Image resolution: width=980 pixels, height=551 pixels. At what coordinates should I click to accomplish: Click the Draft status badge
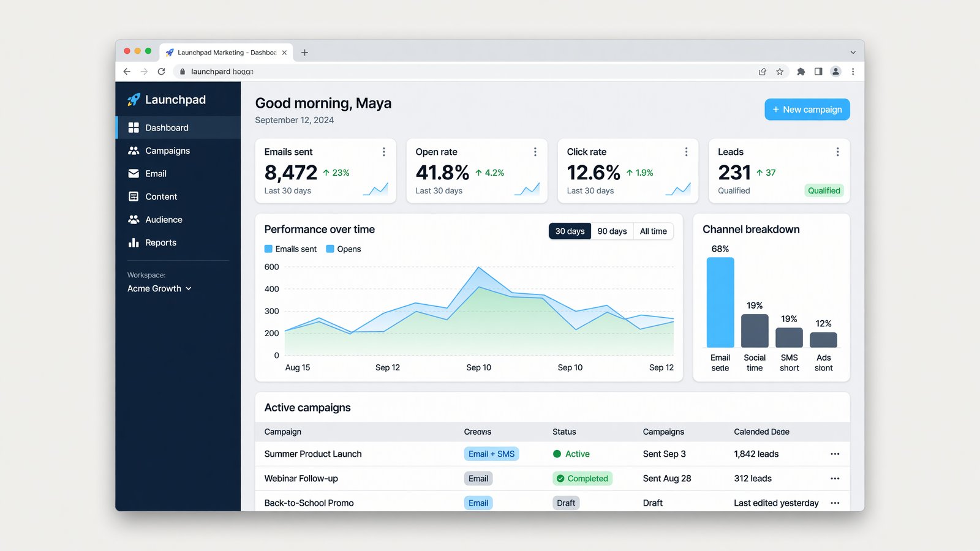566,503
